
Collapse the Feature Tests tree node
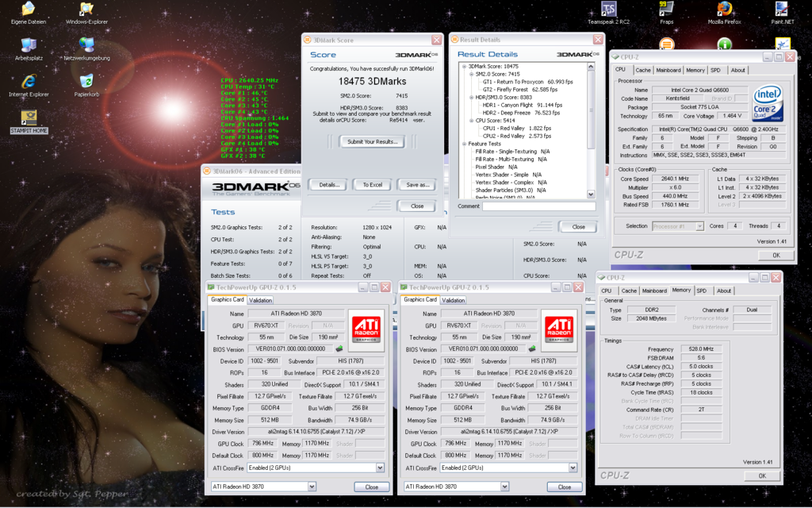pyautogui.click(x=464, y=144)
